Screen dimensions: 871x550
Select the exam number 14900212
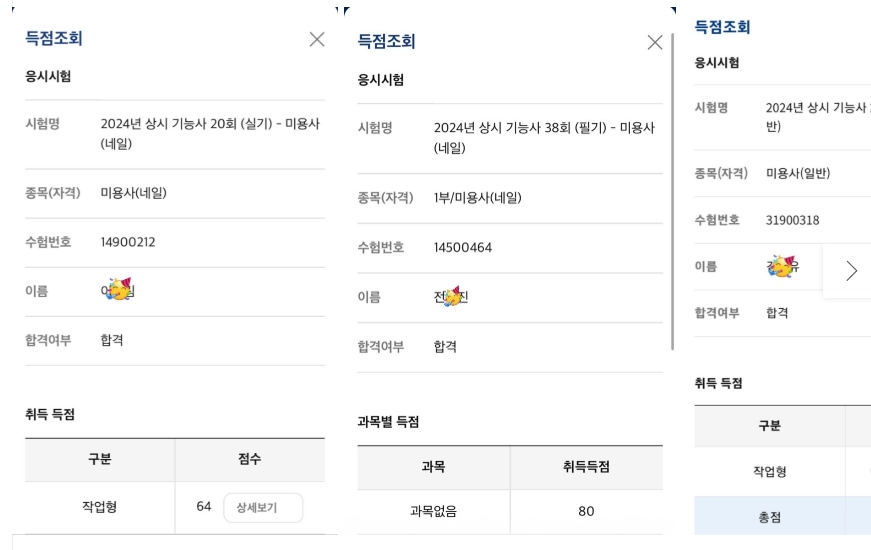128,242
